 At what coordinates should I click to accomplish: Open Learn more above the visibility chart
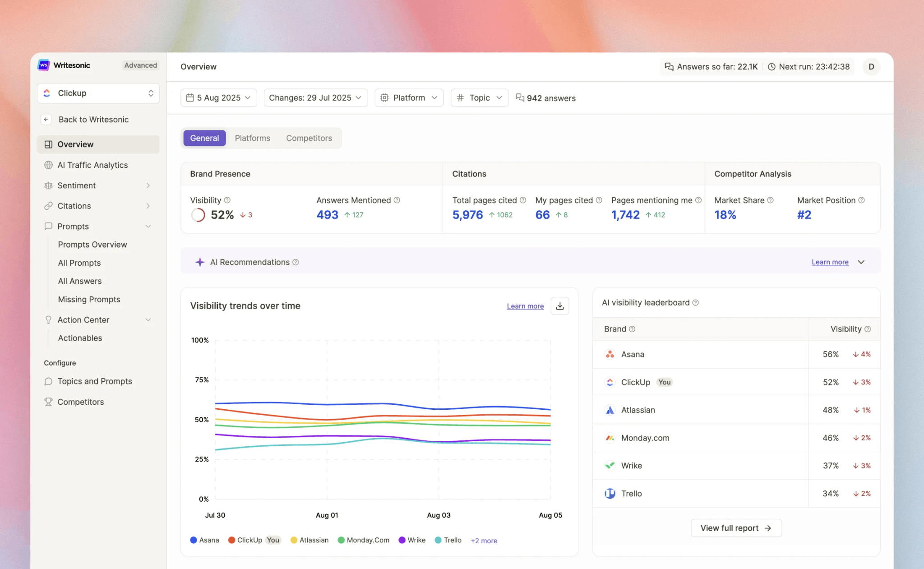point(525,305)
